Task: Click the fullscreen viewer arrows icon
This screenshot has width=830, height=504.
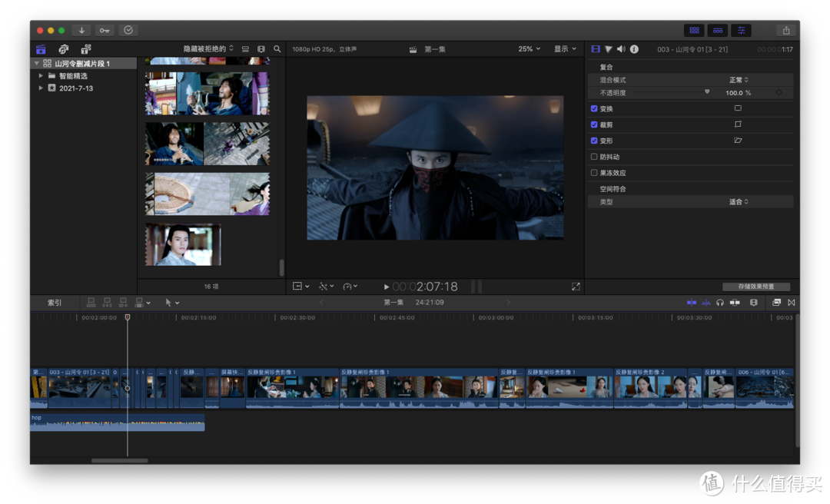Action: [576, 287]
